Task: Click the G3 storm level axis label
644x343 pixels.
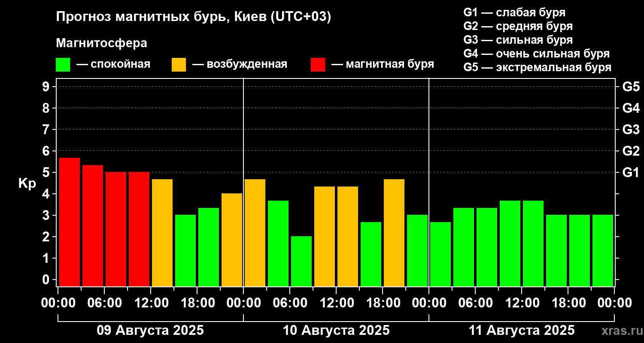Action: pos(631,129)
